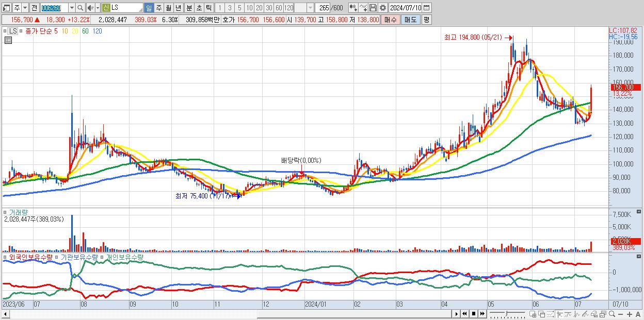Expand the stock code history dropdown
The height and width of the screenshot is (320, 644).
[71, 8]
